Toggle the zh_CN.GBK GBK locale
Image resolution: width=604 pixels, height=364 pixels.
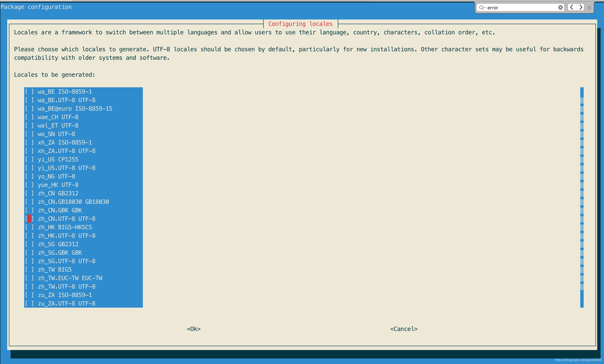[29, 210]
